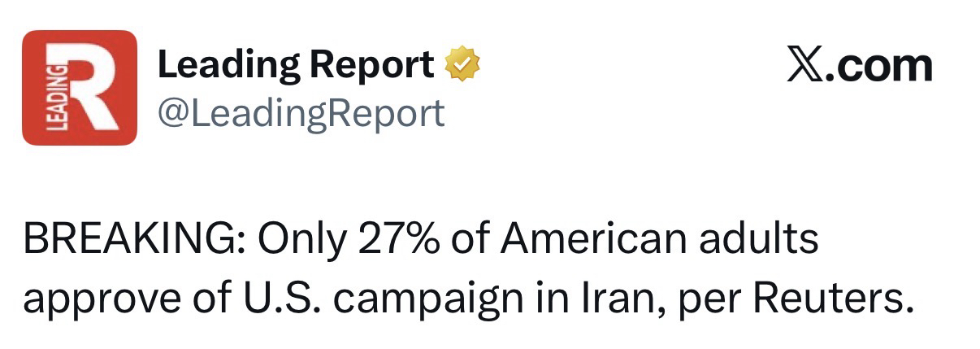Image resolution: width=980 pixels, height=349 pixels.
Task: Click the U.S. text in the tweet
Action: click(283, 299)
